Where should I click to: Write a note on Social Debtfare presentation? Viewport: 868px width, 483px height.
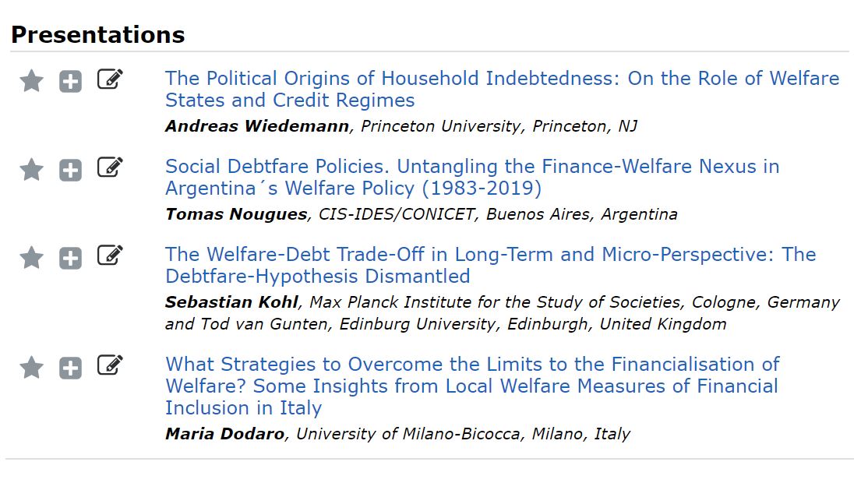click(x=110, y=167)
